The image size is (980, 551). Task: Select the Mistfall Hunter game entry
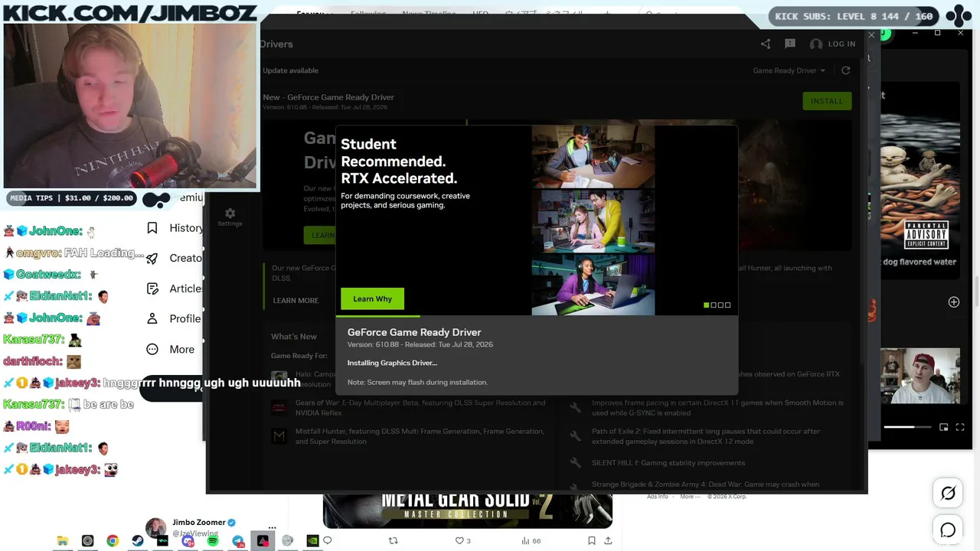click(410, 436)
